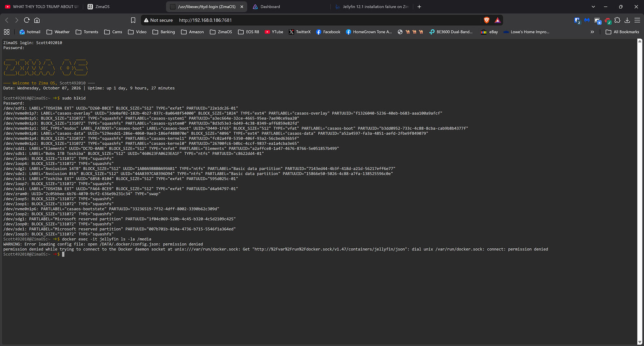644x346 pixels.
Task: Show the hidden bookmarks overflow chevron
Action: pyautogui.click(x=592, y=32)
